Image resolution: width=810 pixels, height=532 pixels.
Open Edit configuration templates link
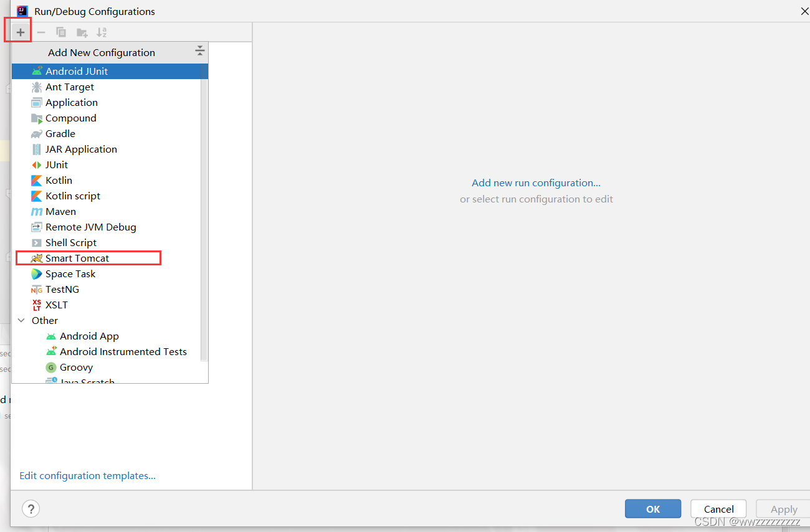click(x=87, y=475)
